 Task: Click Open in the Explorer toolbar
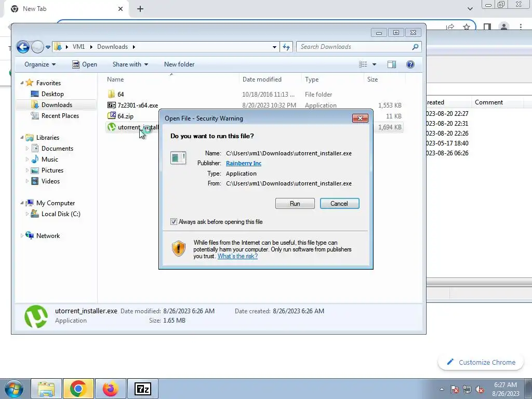[x=85, y=64]
